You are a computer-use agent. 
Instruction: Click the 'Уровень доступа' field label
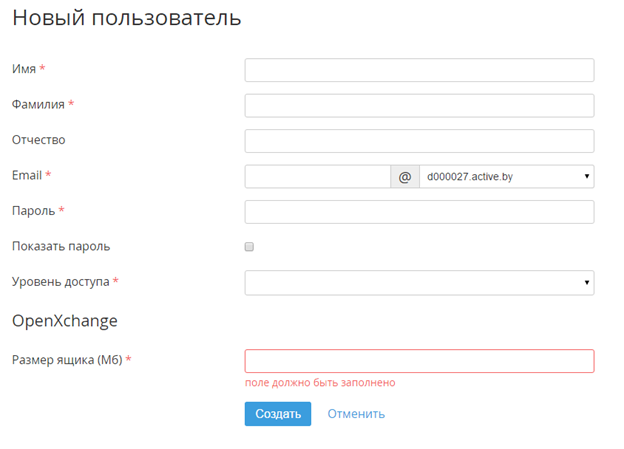[x=60, y=282]
